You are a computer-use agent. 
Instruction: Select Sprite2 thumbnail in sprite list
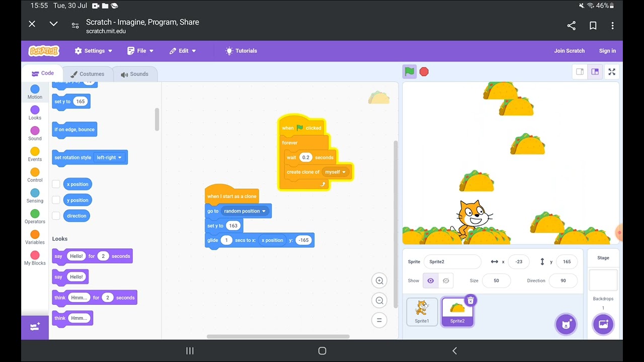point(457,312)
